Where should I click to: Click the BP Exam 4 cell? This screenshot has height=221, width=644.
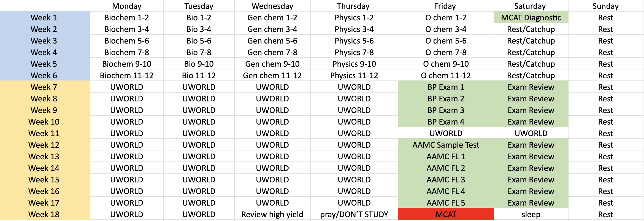[x=446, y=122]
